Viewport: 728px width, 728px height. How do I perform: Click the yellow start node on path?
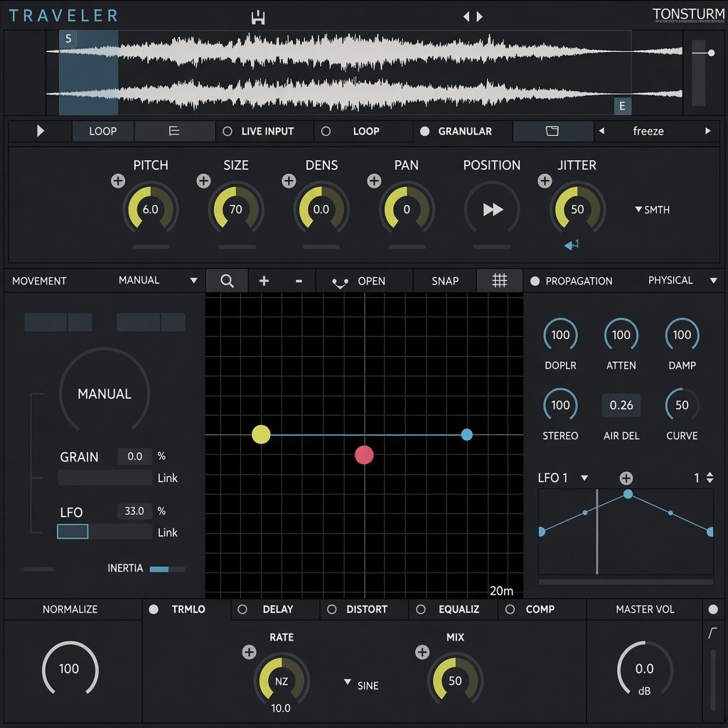261,434
